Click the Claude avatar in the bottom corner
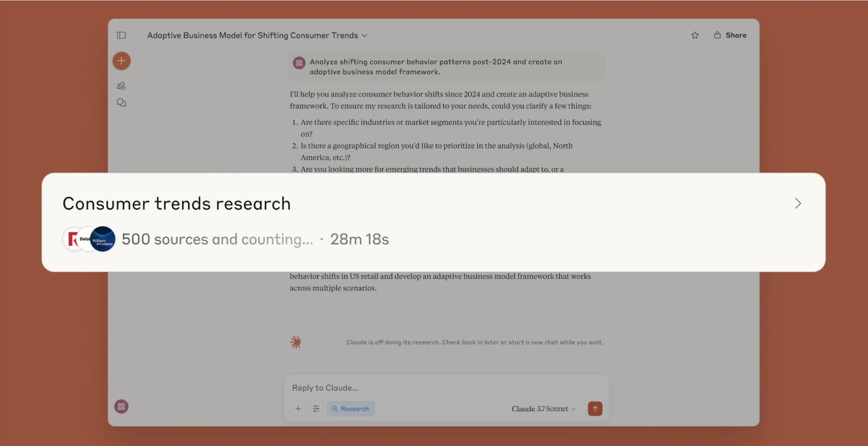 (121, 407)
